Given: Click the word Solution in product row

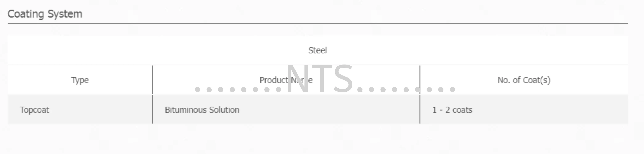Looking at the screenshot, I should [224, 110].
